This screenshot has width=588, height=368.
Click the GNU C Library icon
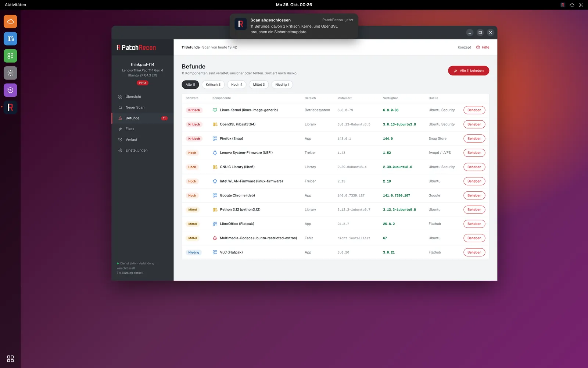[x=215, y=167]
